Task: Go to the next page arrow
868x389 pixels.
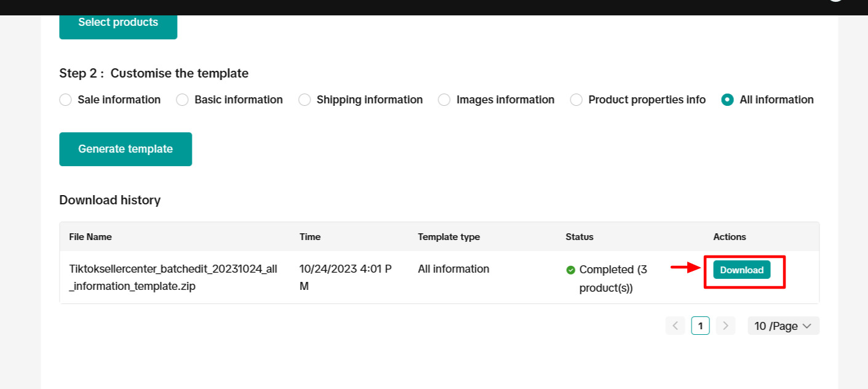Action: pyautogui.click(x=725, y=326)
